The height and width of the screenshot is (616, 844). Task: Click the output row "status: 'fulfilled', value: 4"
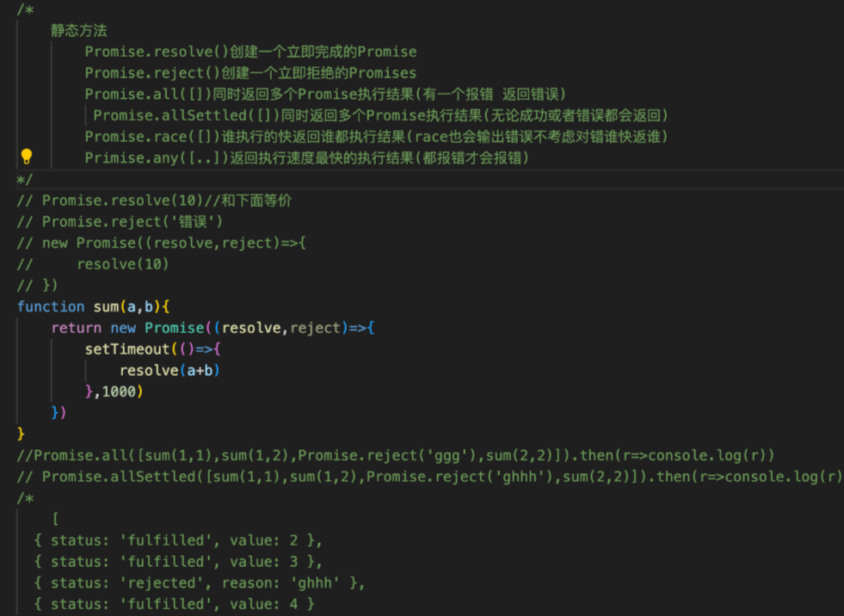click(x=174, y=604)
